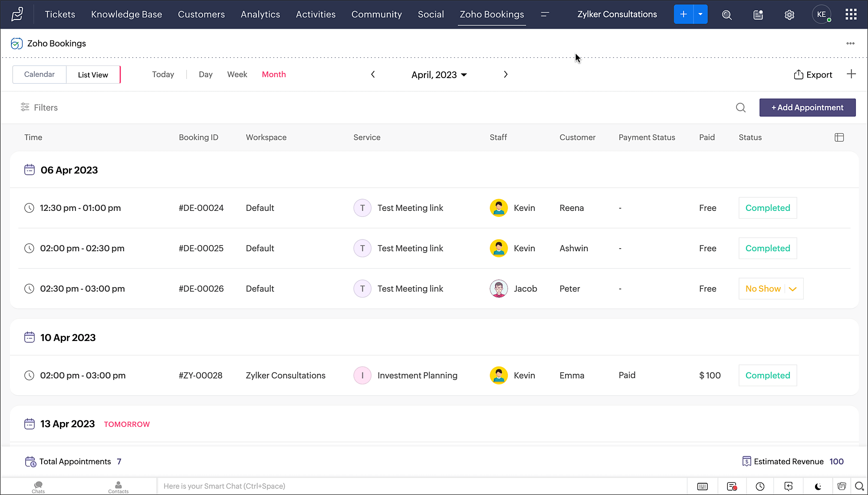The height and width of the screenshot is (495, 868).
Task: Switch to List View toggle
Action: click(x=93, y=75)
